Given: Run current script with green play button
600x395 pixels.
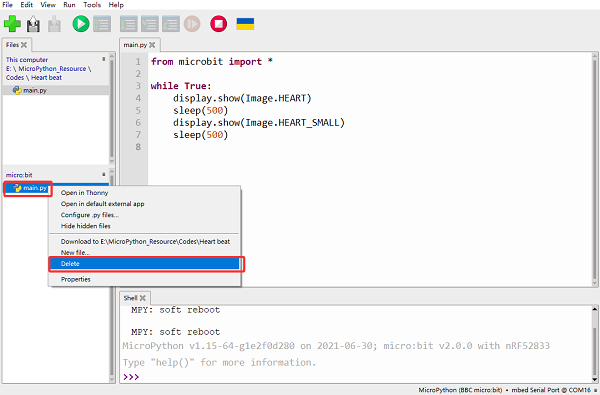Looking at the screenshot, I should click(x=81, y=24).
